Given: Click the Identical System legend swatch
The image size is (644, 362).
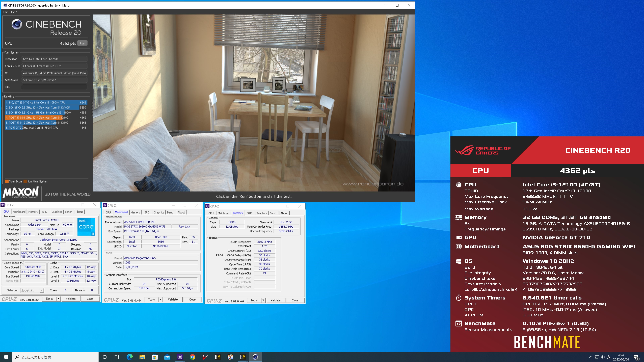Looking at the screenshot, I should point(25,181).
